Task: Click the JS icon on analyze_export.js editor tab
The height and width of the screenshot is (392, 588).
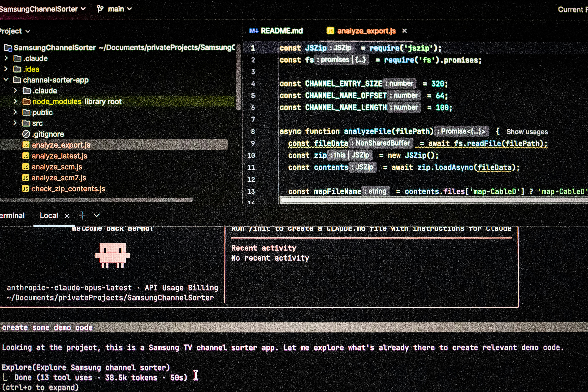Action: pos(331,30)
